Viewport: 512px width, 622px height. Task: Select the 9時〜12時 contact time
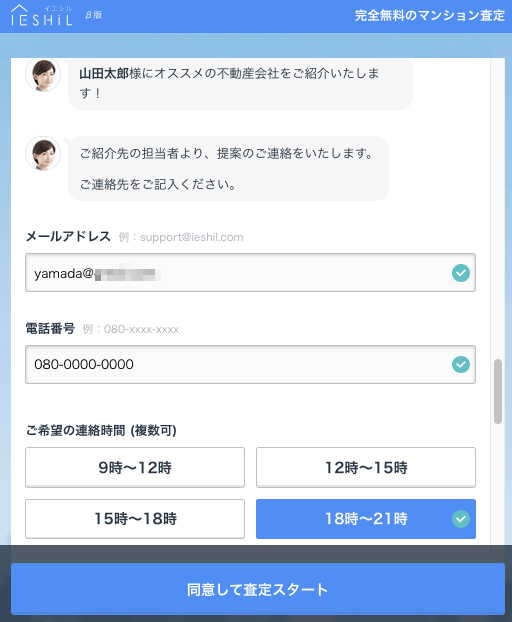[x=135, y=467]
